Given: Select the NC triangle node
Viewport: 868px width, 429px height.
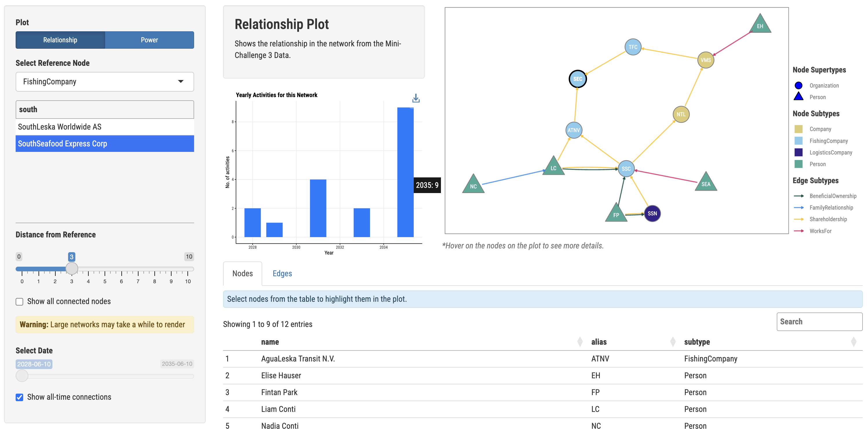Looking at the screenshot, I should point(473,185).
